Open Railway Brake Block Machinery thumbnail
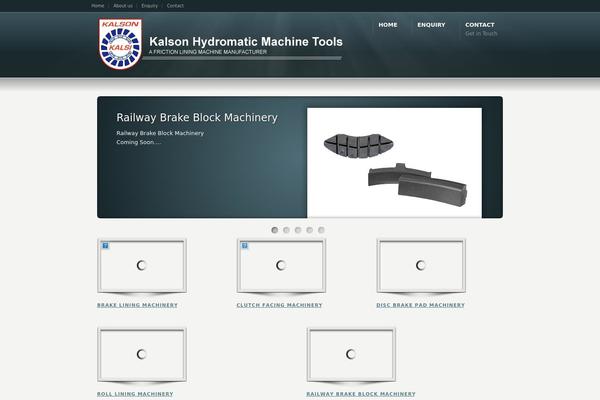This screenshot has height=400, width=600. [351, 354]
